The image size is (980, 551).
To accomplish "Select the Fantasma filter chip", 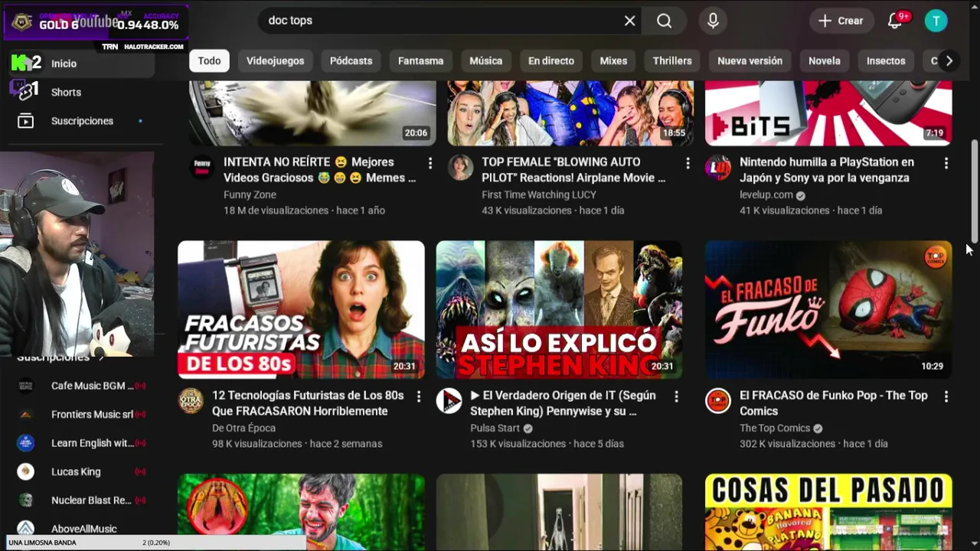I will 420,60.
